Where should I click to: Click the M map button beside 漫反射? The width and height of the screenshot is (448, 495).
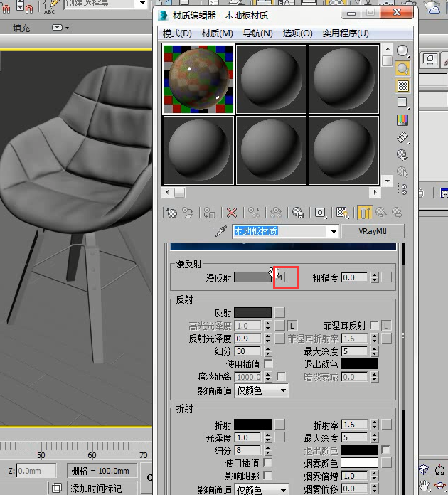pos(279,277)
